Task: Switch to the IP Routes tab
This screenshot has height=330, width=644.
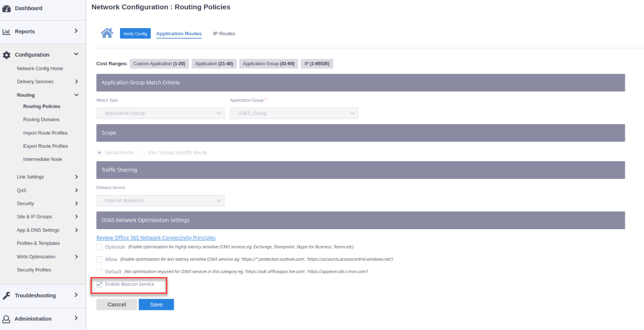Action: [x=224, y=34]
